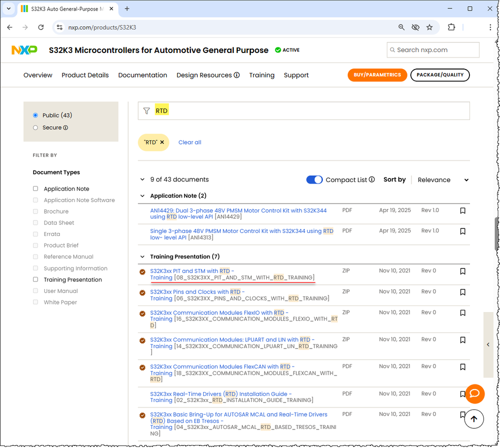
Task: Check the Reference Manual filter
Action: pyautogui.click(x=36, y=257)
